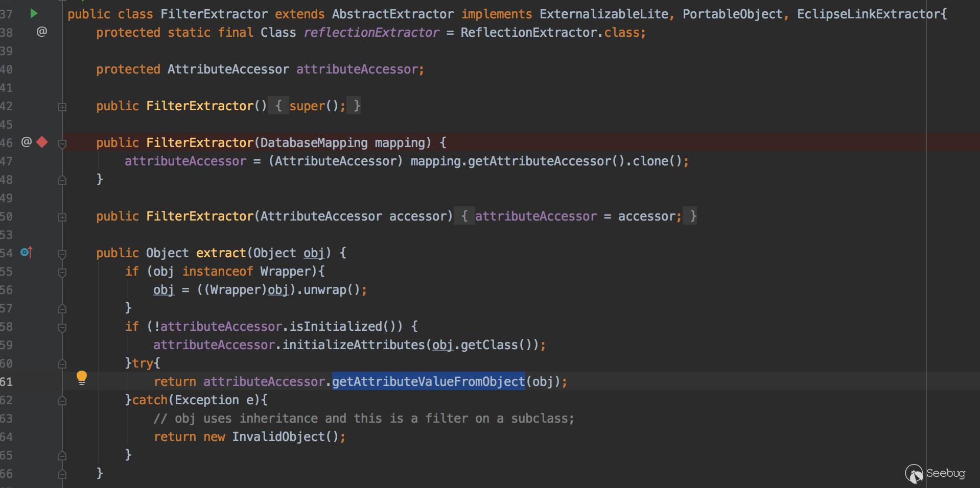Click the folded '{ super(); }' code region
Image resolution: width=980 pixels, height=488 pixels.
[x=314, y=106]
